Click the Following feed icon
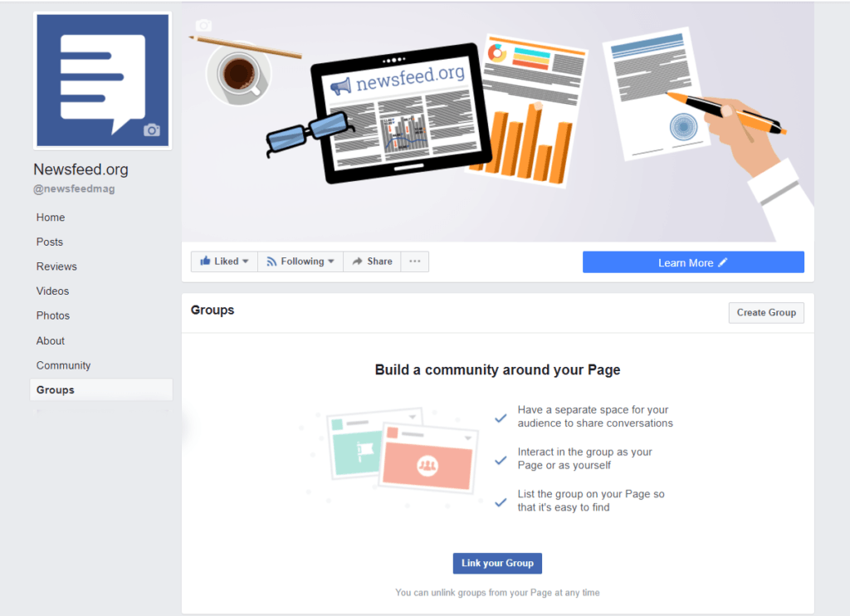The image size is (850, 616). pyautogui.click(x=271, y=262)
